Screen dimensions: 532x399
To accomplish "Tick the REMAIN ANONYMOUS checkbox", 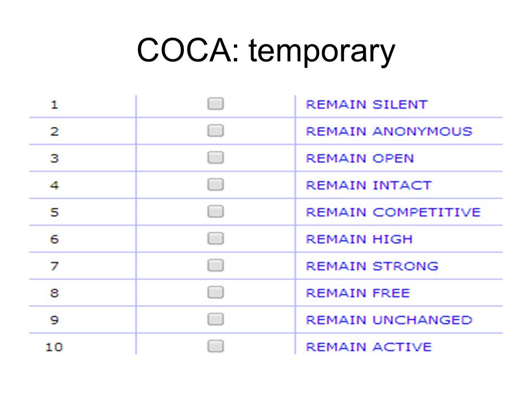I will click(x=216, y=131).
